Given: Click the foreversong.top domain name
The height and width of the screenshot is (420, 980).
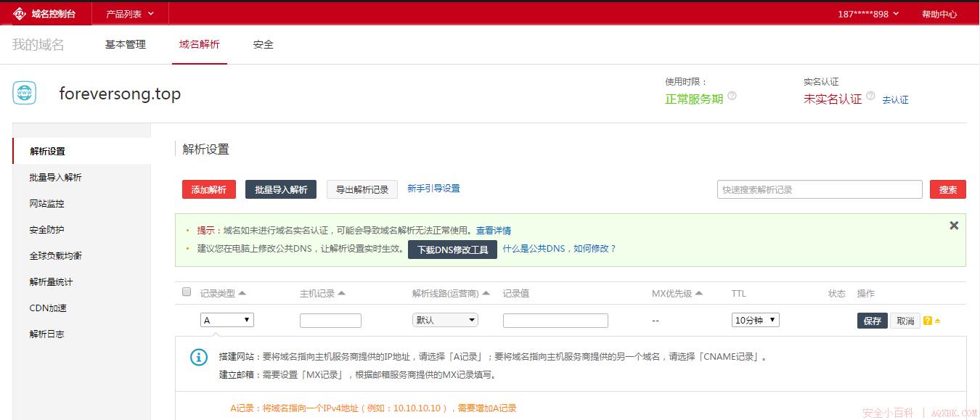Looking at the screenshot, I should (x=120, y=94).
